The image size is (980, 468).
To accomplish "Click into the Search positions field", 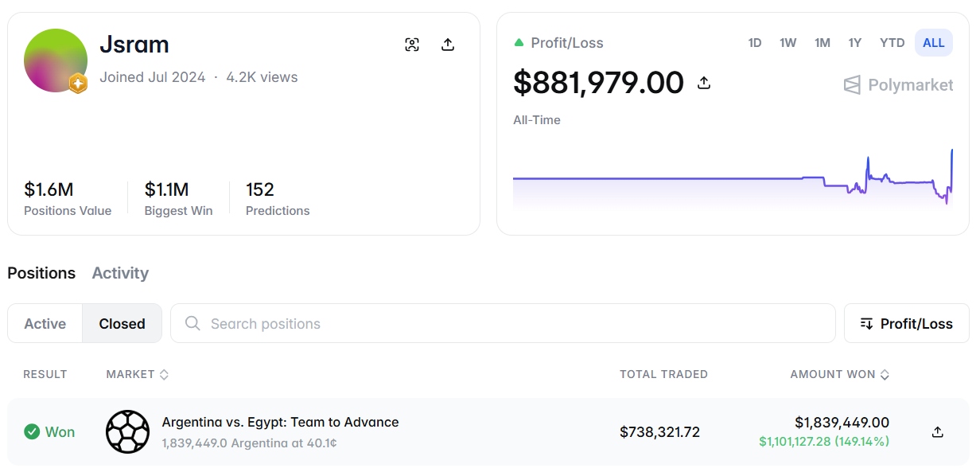I will [503, 323].
